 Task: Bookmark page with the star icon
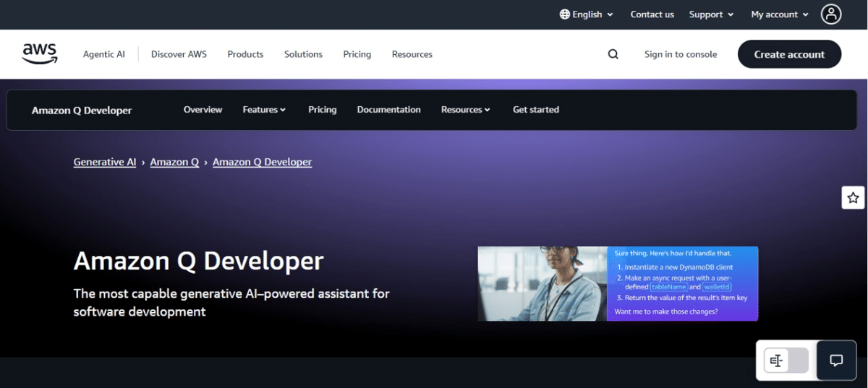pyautogui.click(x=853, y=197)
